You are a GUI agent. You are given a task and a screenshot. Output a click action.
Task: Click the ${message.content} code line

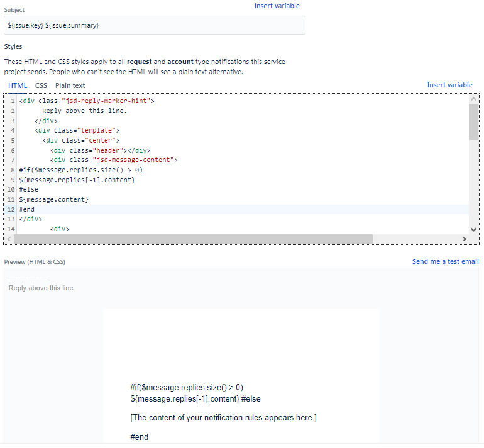(53, 199)
